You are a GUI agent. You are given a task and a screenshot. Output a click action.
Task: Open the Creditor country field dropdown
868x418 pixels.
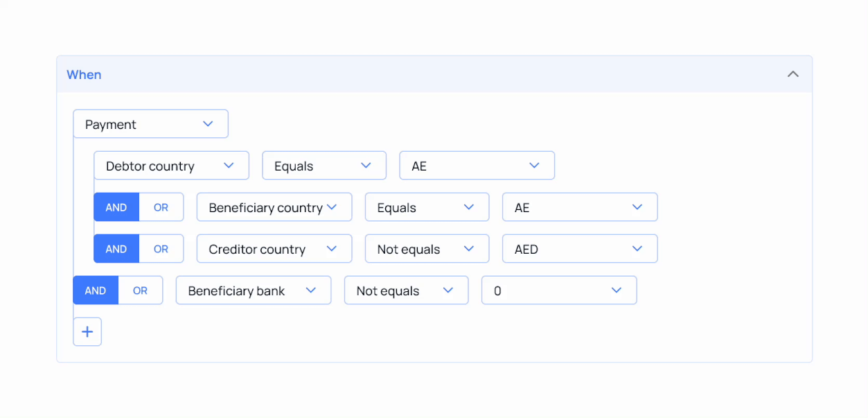click(x=274, y=249)
